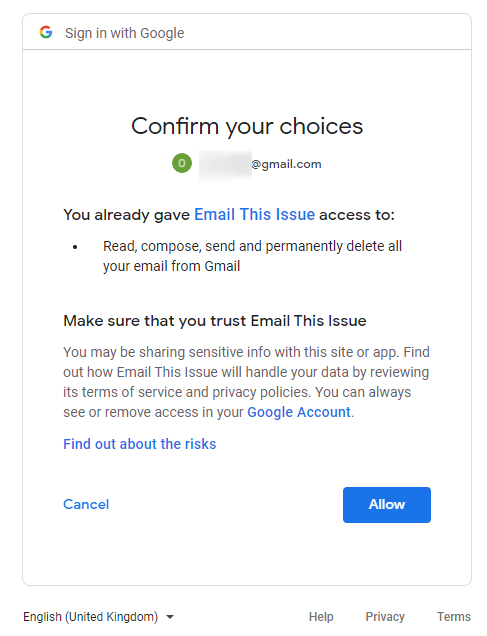The image size is (487, 636).
Task: Open the language dropdown arrow
Action: click(170, 617)
